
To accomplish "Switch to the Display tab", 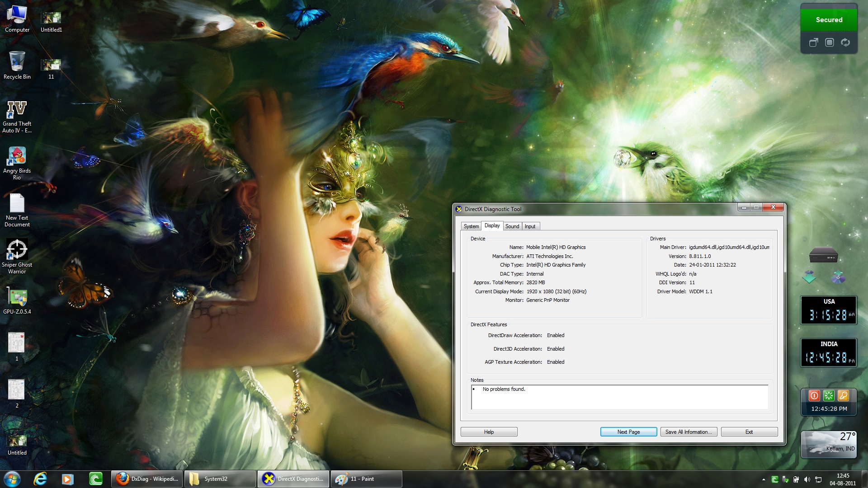I will pyautogui.click(x=492, y=225).
